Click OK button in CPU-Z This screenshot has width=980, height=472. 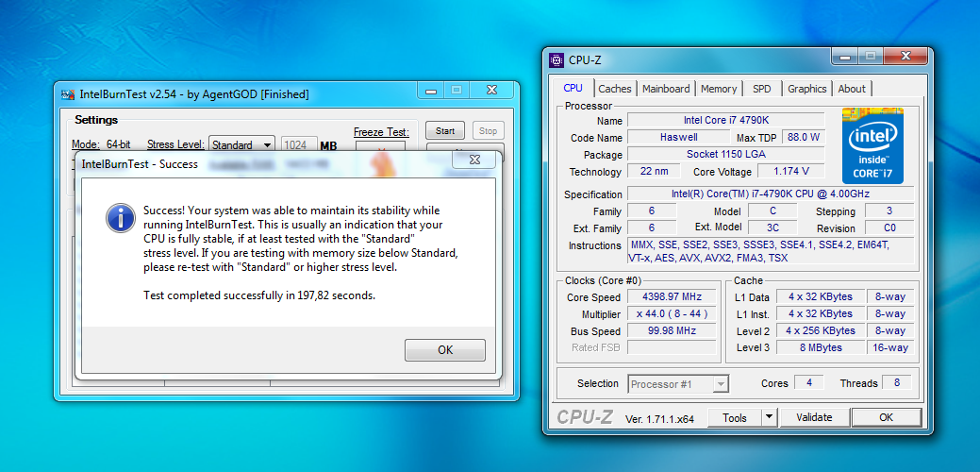coord(886,417)
